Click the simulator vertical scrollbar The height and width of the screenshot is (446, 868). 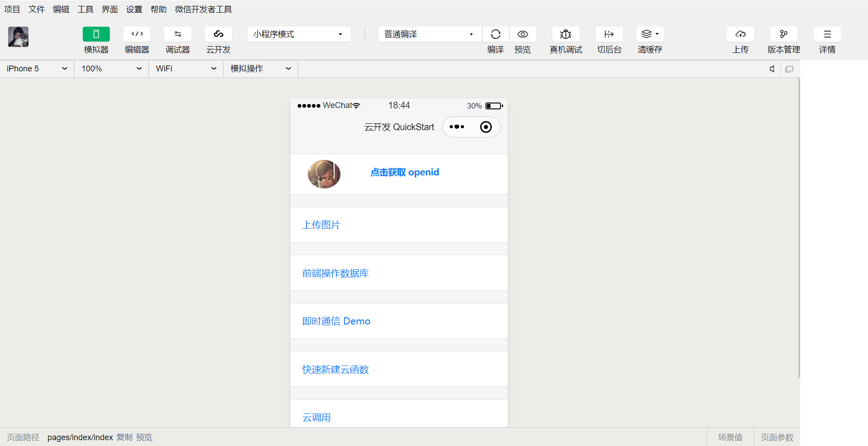pyautogui.click(x=799, y=227)
